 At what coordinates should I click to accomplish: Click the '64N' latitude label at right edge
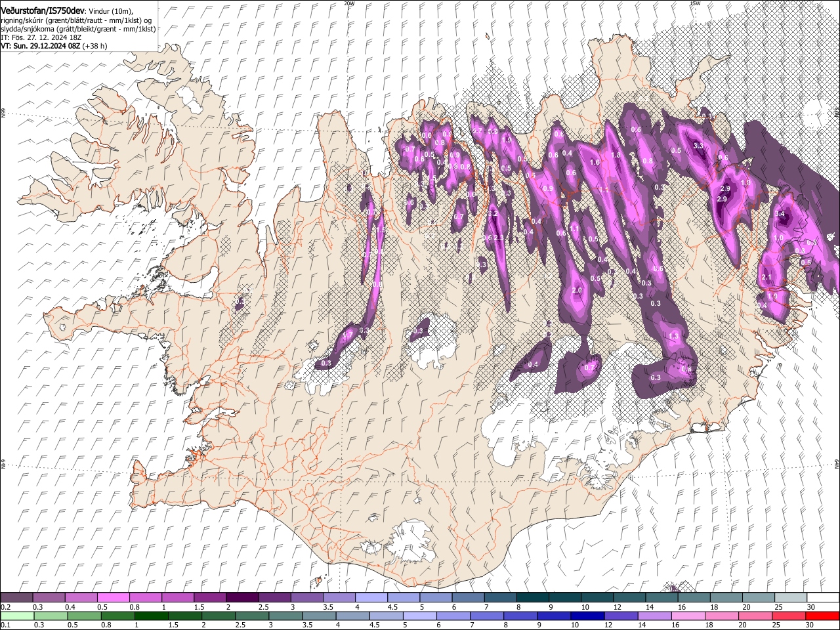(837, 464)
